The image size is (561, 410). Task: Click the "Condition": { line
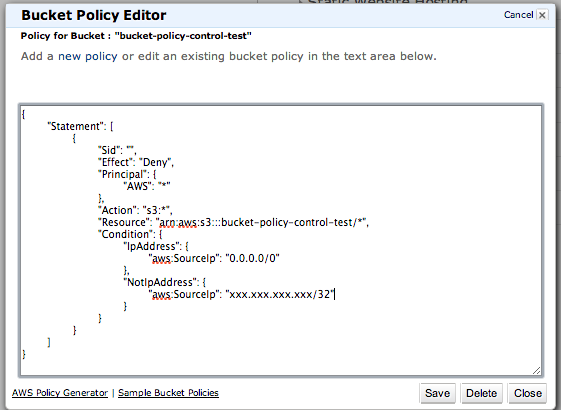pos(130,234)
